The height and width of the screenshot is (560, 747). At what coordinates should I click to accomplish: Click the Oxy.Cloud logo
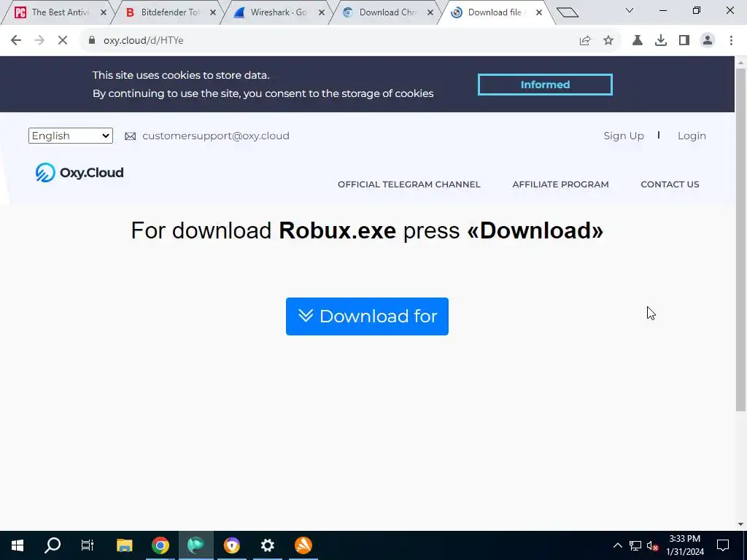pyautogui.click(x=80, y=172)
